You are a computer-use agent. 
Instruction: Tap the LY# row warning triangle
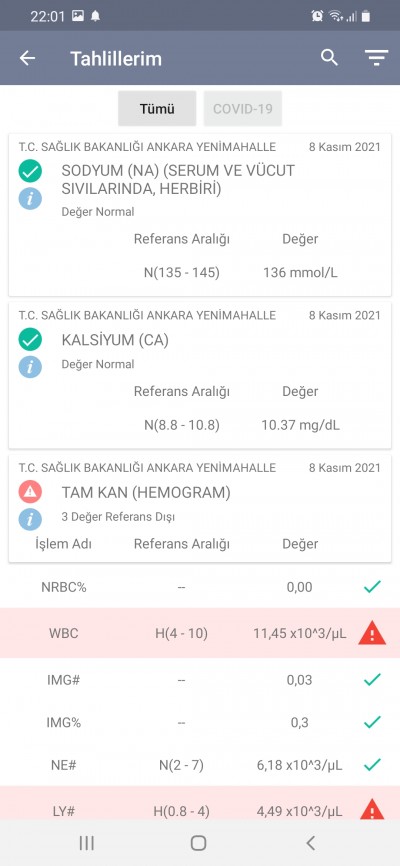point(372,810)
